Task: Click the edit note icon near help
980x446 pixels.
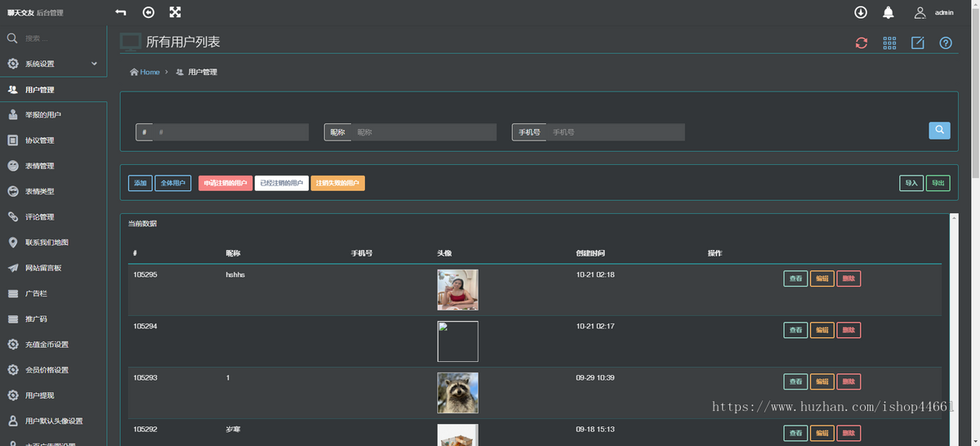Action: tap(917, 43)
